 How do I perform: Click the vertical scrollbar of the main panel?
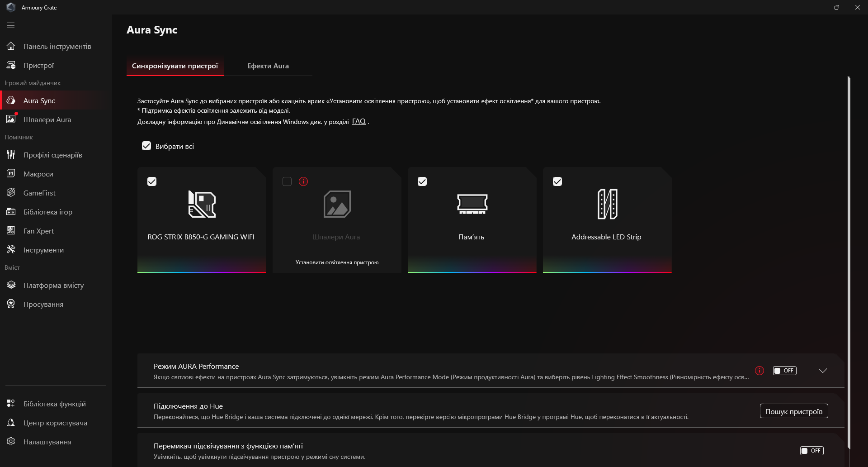[x=849, y=262]
